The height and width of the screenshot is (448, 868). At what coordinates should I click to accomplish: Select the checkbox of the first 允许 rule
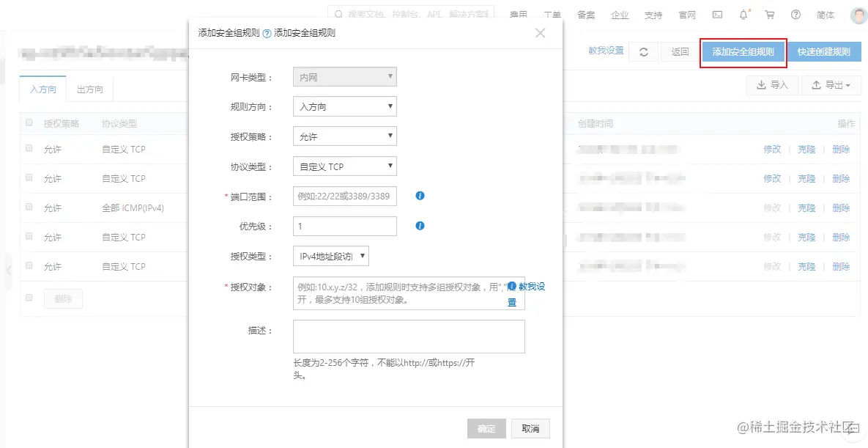27,149
